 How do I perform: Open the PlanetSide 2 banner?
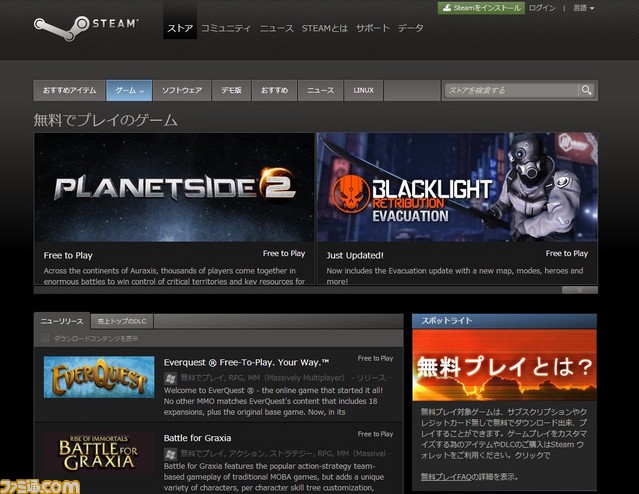click(174, 187)
